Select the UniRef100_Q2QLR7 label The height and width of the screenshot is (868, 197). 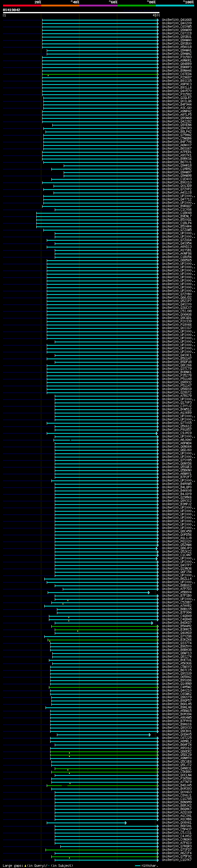[x=177, y=98]
